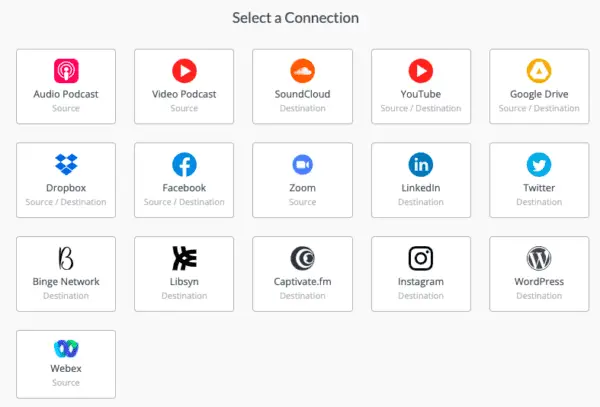This screenshot has height=407, width=600.
Task: Select the Instagram camera icon
Action: [x=420, y=258]
